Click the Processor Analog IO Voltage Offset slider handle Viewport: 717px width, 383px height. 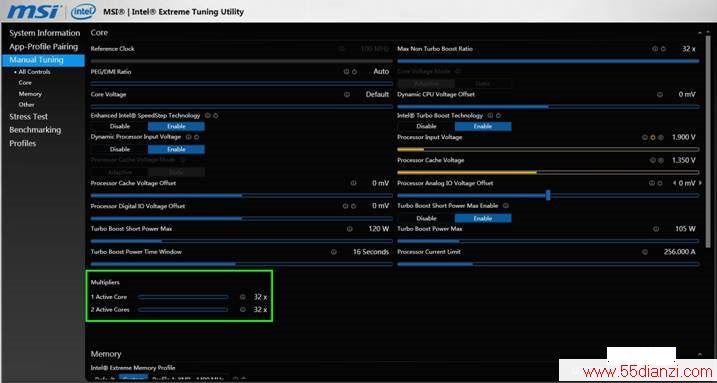[x=548, y=195]
